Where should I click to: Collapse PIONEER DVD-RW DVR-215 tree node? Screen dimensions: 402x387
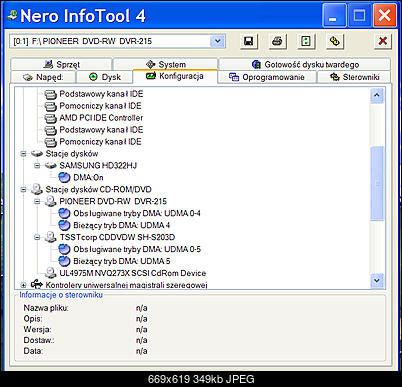pyautogui.click(x=37, y=201)
